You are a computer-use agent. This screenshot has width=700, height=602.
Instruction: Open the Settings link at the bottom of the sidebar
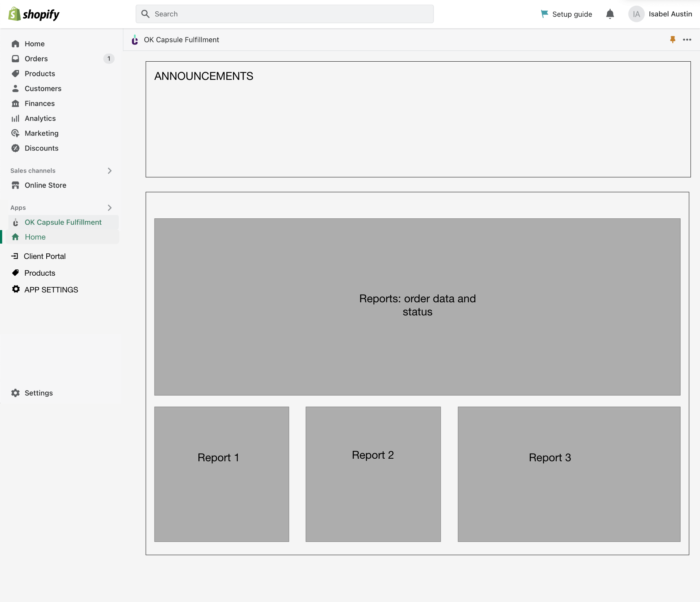tap(38, 393)
